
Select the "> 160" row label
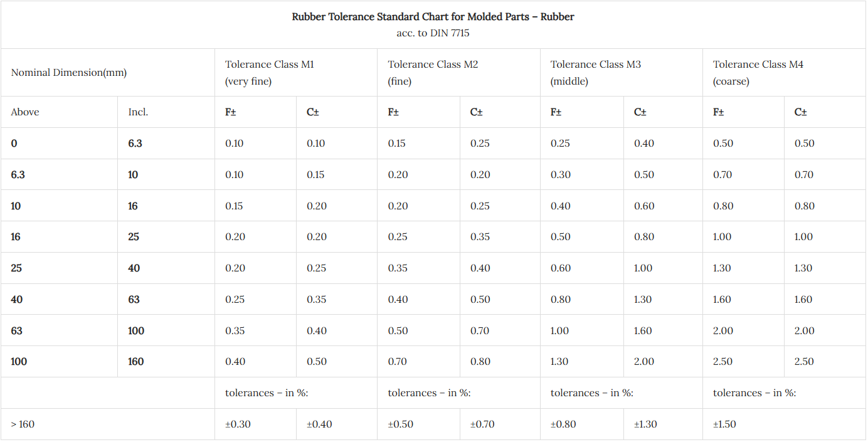pos(23,424)
